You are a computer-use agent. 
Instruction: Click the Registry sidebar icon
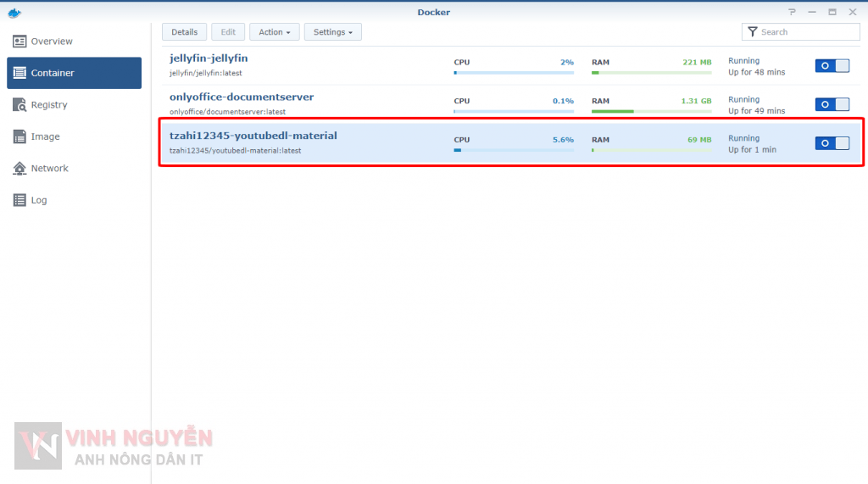tap(19, 105)
